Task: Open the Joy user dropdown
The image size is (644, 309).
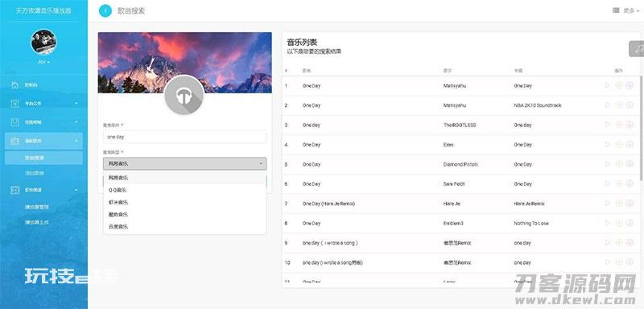Action: tap(43, 62)
